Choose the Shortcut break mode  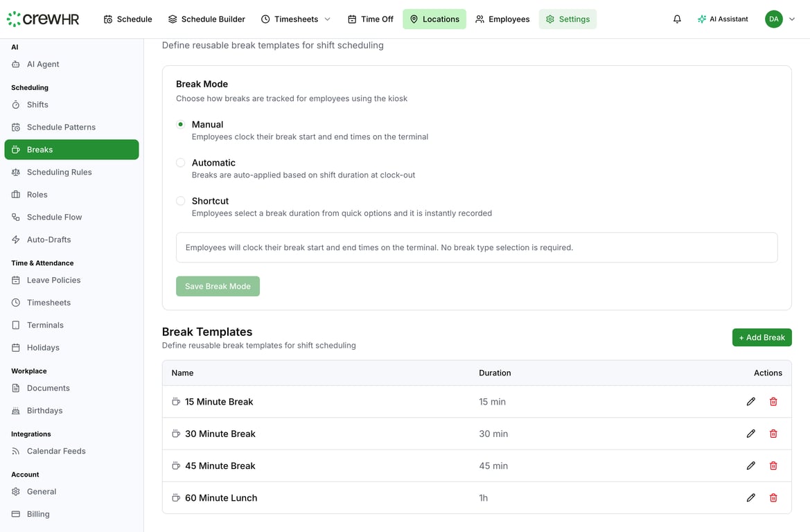(x=180, y=201)
